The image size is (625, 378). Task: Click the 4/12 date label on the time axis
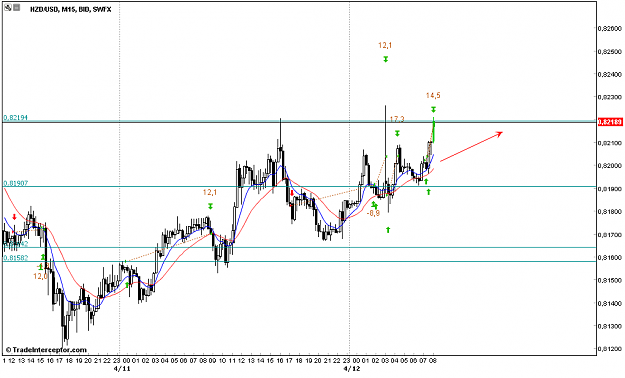[352, 369]
